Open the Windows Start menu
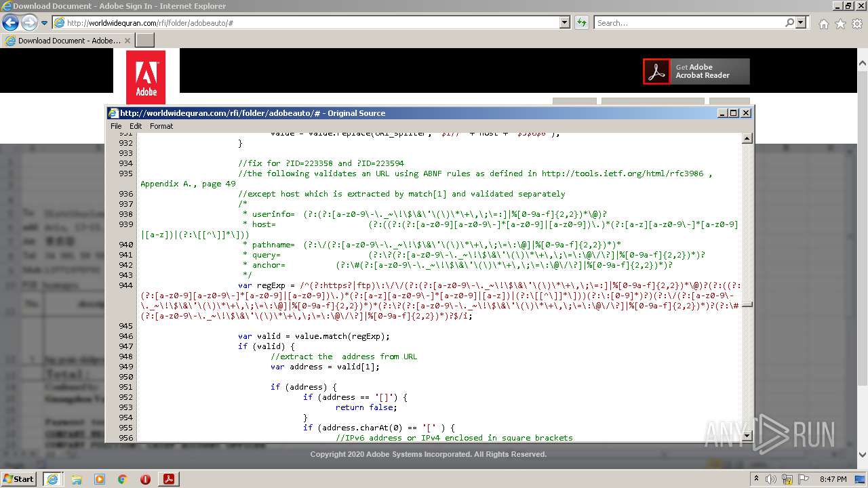The height and width of the screenshot is (488, 868). [19, 479]
